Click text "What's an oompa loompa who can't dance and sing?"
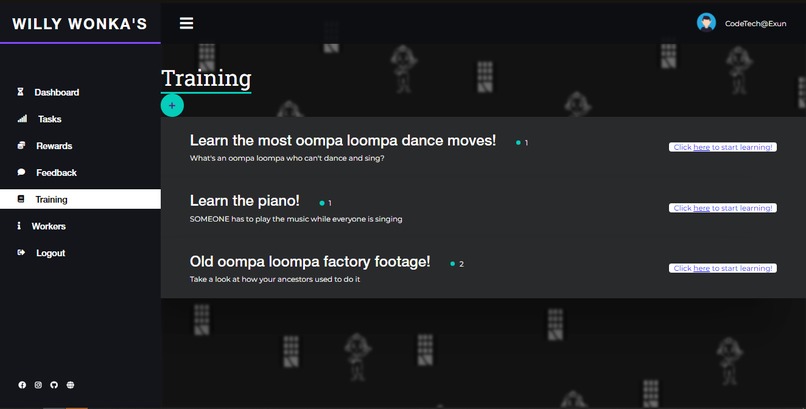 pos(287,158)
